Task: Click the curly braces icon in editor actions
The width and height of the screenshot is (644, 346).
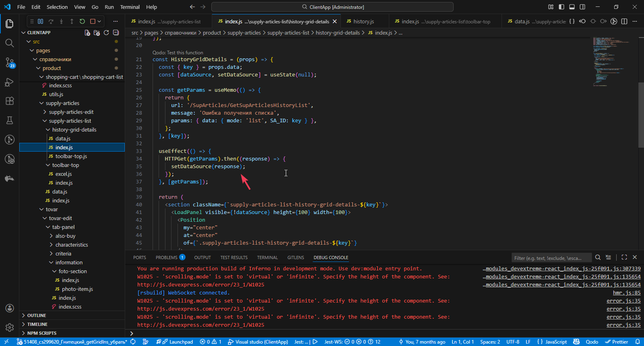Action: pyautogui.click(x=572, y=21)
